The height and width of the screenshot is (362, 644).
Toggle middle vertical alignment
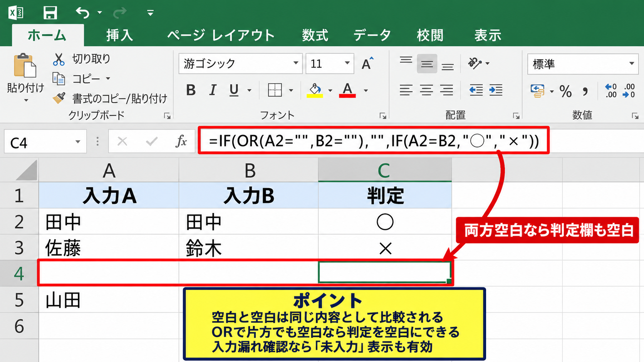click(427, 64)
